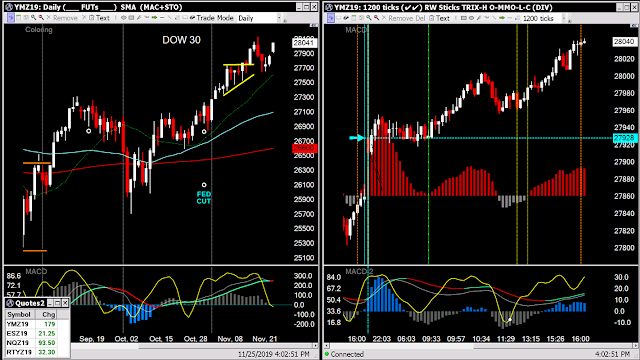Open the Daily periodicity dropdown
The height and width of the screenshot is (360, 640).
(x=279, y=18)
